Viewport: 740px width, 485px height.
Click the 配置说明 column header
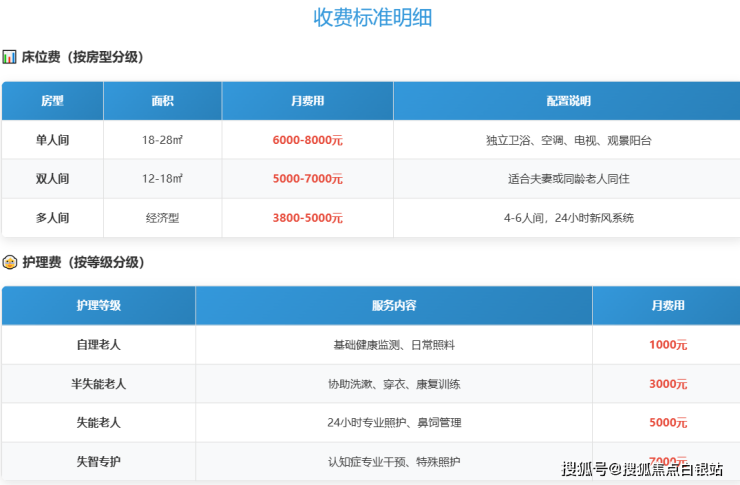(568, 101)
